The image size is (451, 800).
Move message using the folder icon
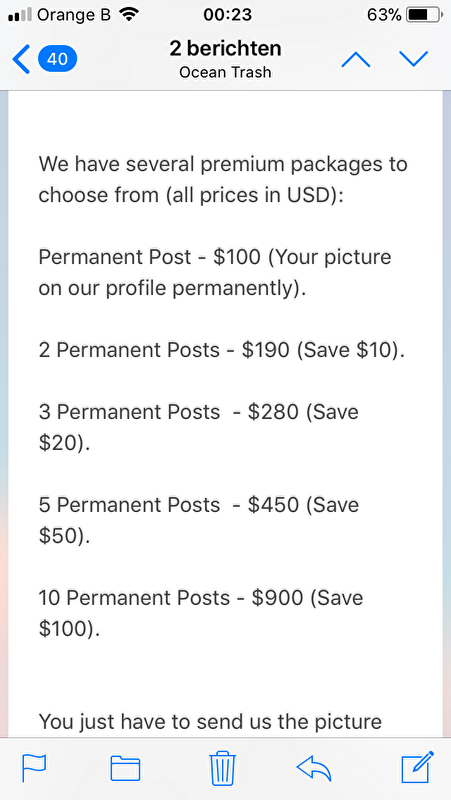(x=126, y=768)
